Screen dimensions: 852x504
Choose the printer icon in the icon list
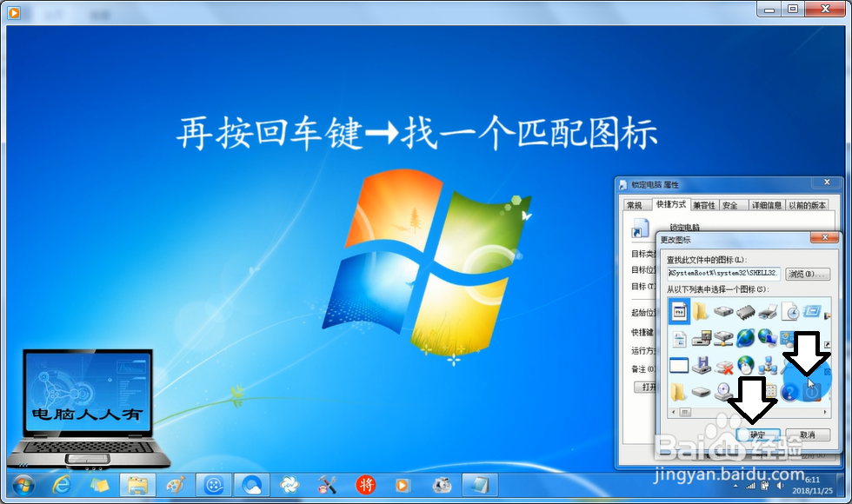click(x=767, y=312)
